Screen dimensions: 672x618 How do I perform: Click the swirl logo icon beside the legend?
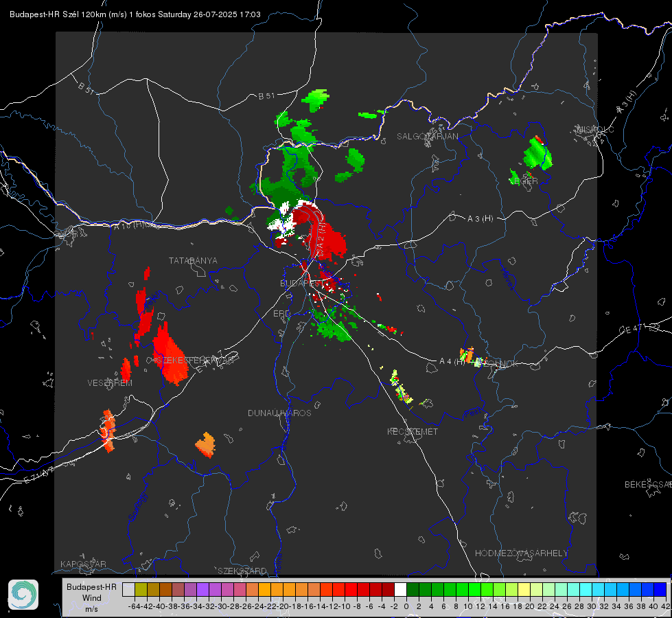tap(23, 595)
